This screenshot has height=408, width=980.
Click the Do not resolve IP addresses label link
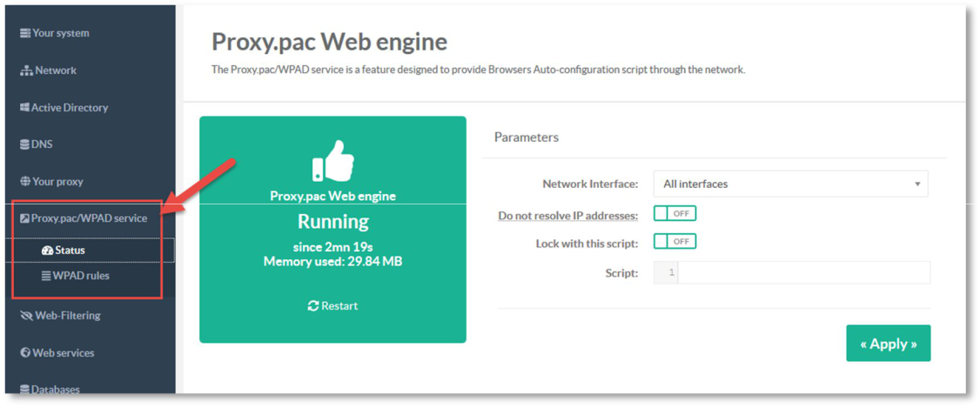tap(567, 216)
